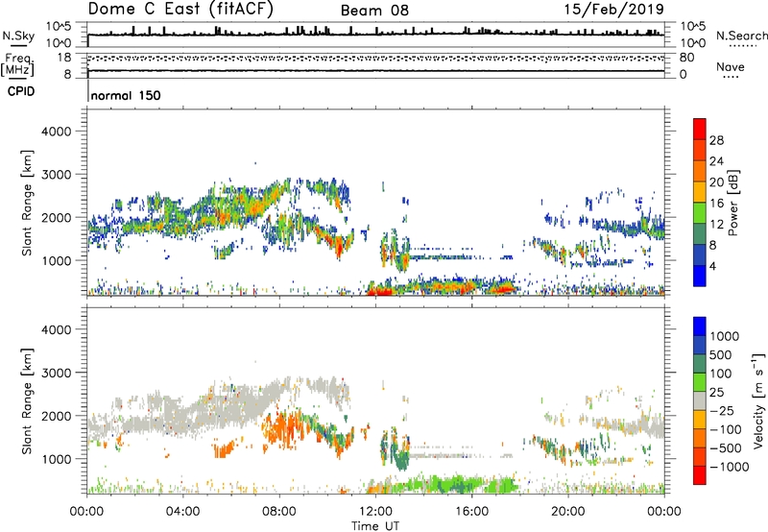Click the "N.Search" legend label
768x532 pixels.
pyautogui.click(x=741, y=36)
